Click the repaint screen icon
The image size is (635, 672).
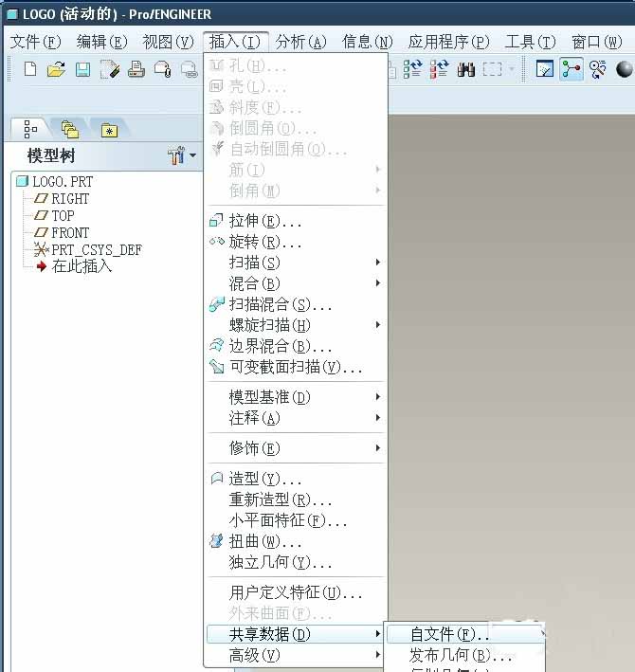tap(545, 69)
